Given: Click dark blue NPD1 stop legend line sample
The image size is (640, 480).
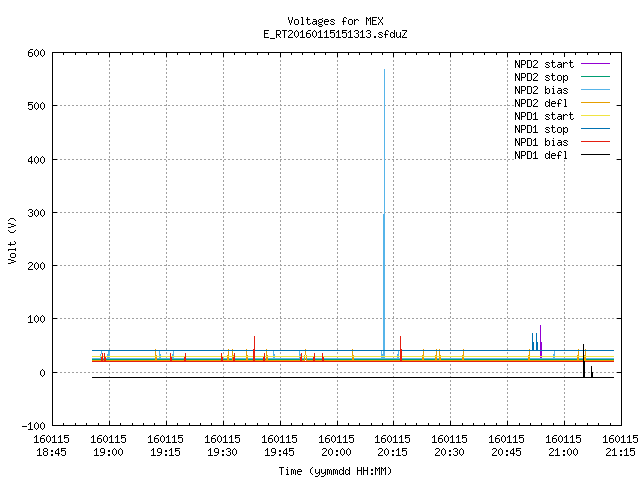Looking at the screenshot, I should pos(596,129).
